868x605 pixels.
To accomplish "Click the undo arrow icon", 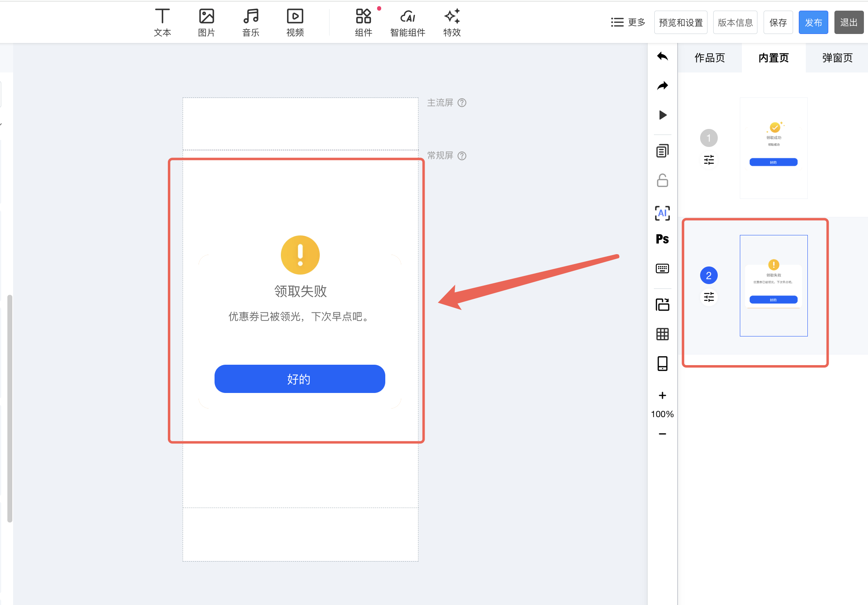I will tap(662, 56).
